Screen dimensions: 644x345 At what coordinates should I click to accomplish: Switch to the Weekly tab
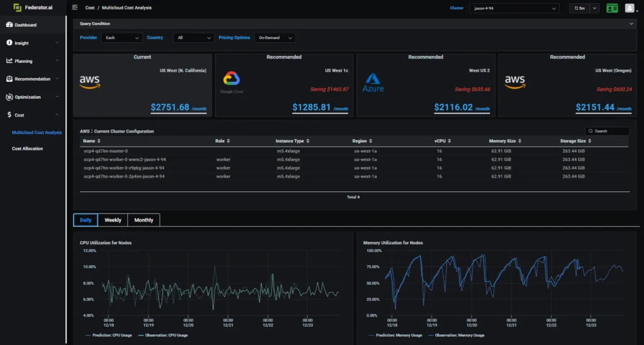click(x=113, y=220)
